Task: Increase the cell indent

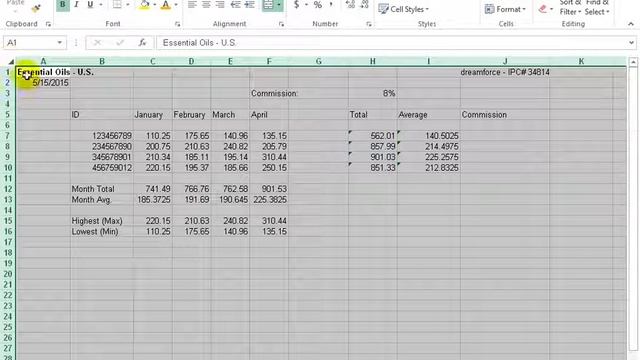Action: click(249, 4)
